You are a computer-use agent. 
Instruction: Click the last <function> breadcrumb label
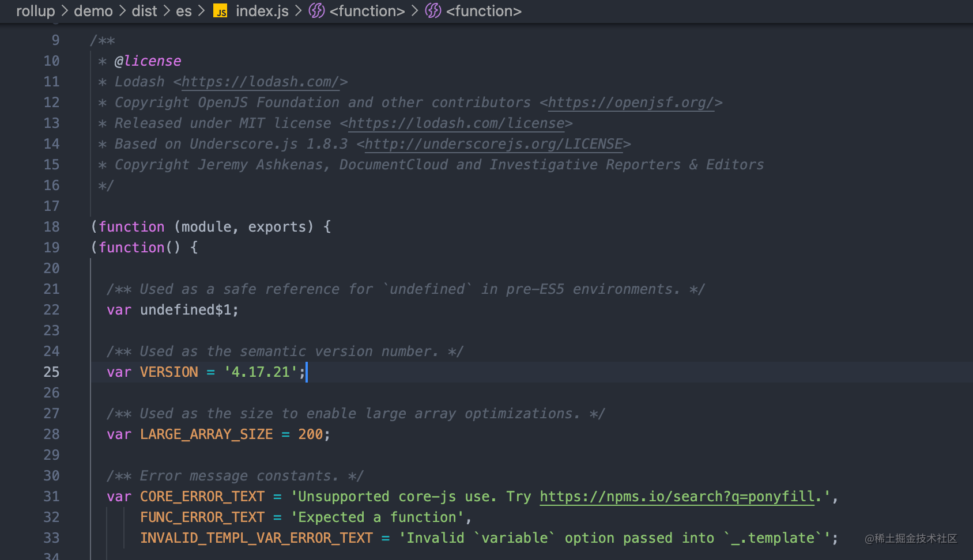click(483, 11)
